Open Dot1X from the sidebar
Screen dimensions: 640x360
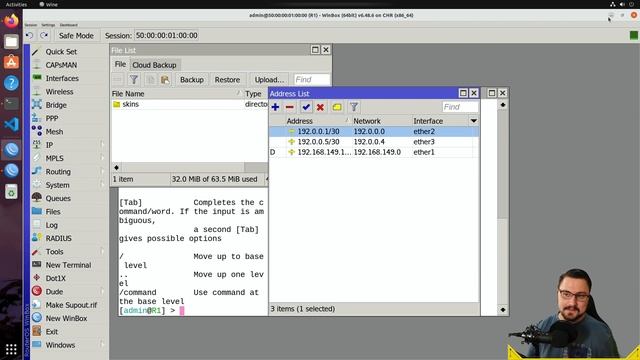point(56,278)
